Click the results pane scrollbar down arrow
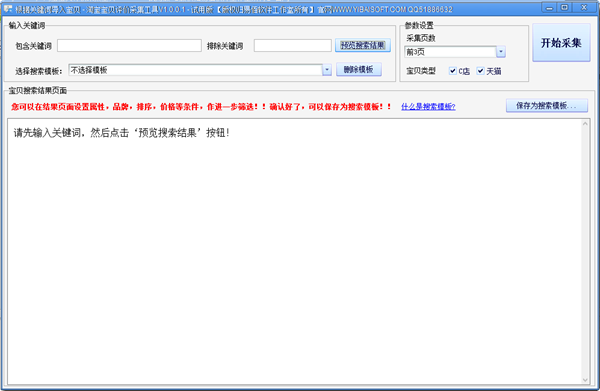The image size is (600, 391). [x=585, y=380]
